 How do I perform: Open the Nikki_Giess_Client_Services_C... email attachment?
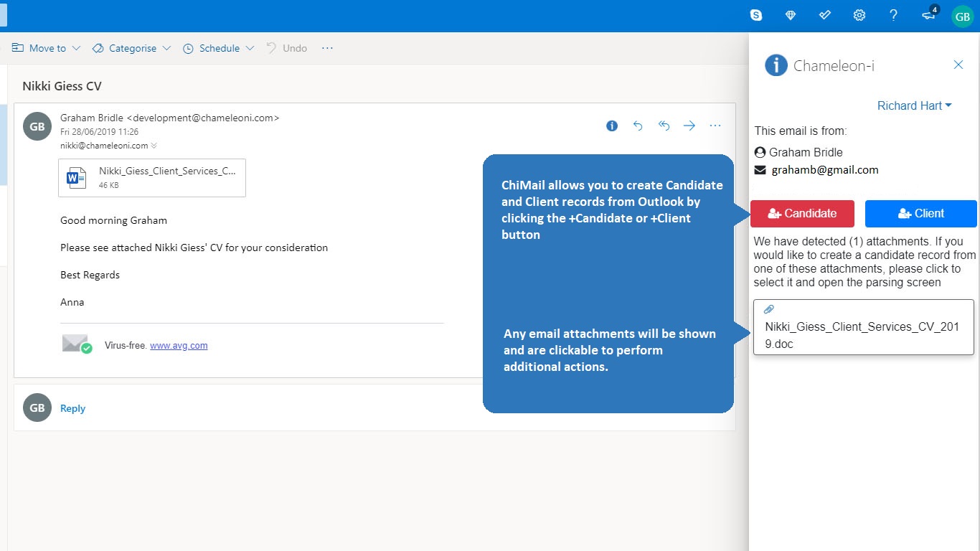[153, 177]
